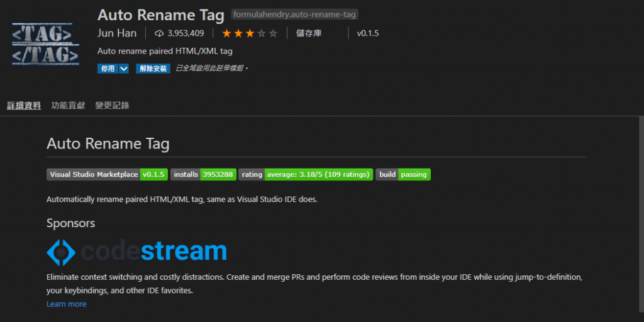The height and width of the screenshot is (322, 644).
Task: Click the rating average 3.18/5 badge
Action: (306, 175)
